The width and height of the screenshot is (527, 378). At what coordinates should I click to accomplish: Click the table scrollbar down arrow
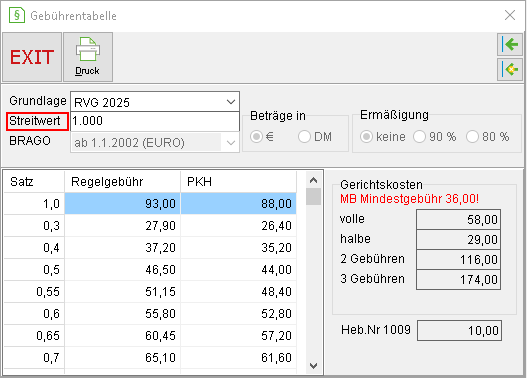pos(313,366)
